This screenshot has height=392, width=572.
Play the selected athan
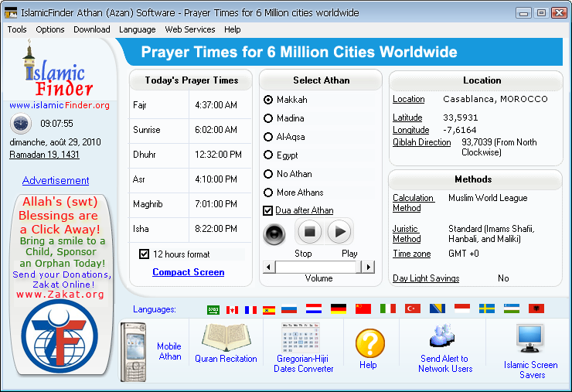339,231
